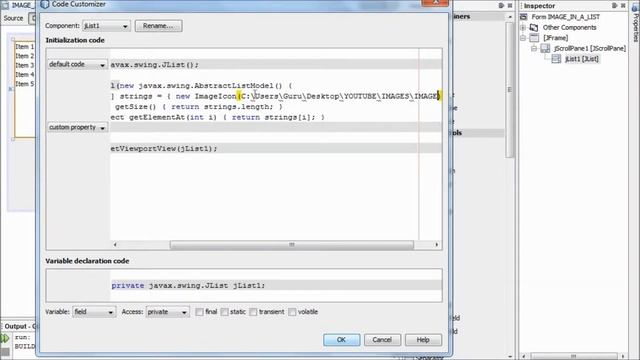The height and width of the screenshot is (360, 640).
Task: Click the Form IMAGE_IN_A_LIST form icon
Action: (524, 17)
